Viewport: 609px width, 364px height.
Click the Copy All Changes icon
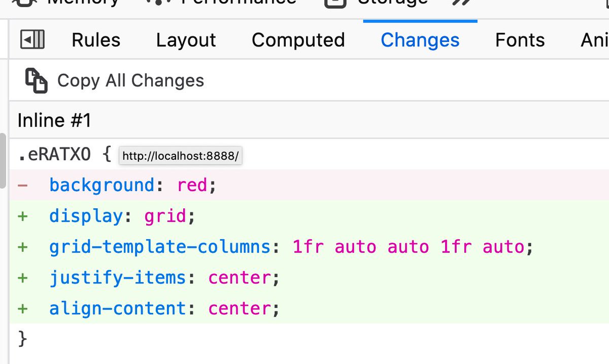pos(36,81)
